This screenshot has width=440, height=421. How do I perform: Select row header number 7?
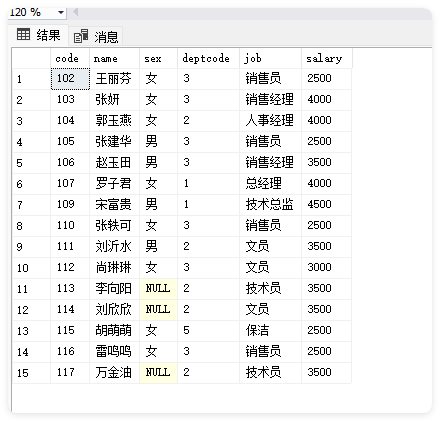point(31,205)
